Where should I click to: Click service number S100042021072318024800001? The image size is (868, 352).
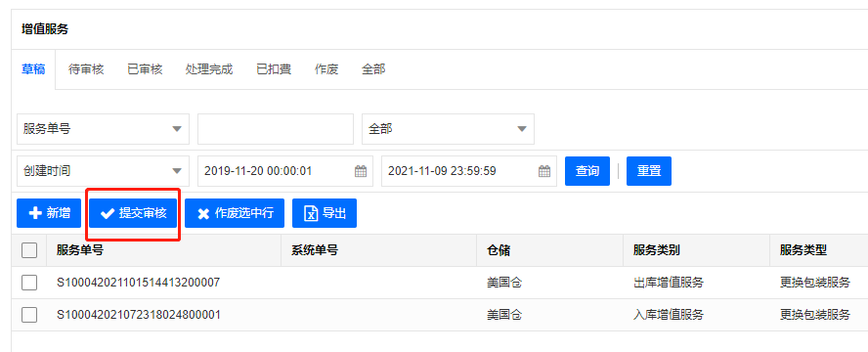pyautogui.click(x=139, y=315)
